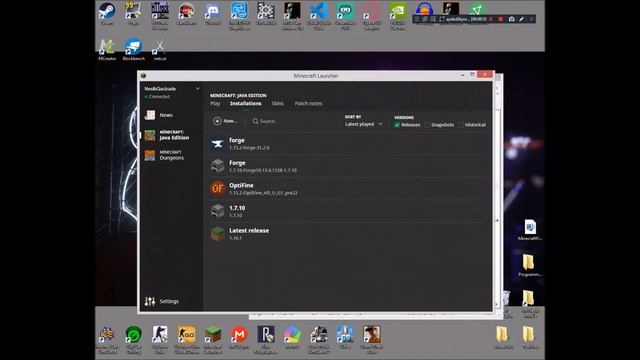
Task: Toggle the Releases versions checkbox
Action: (397, 125)
